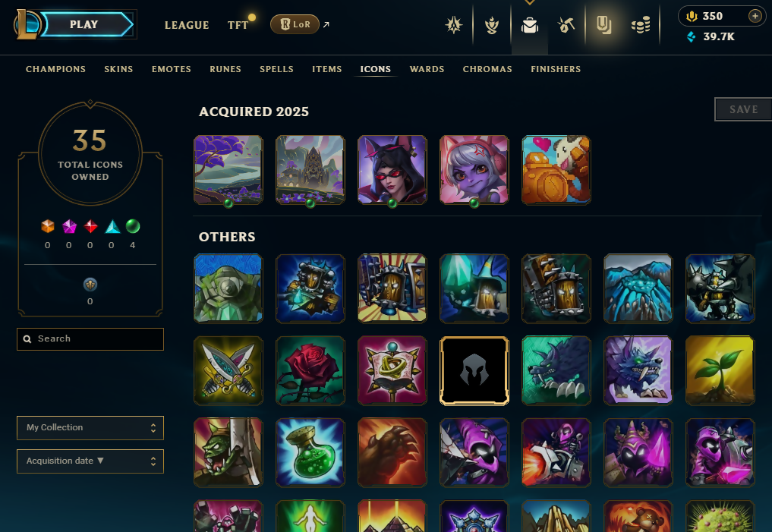Pick the Poro with coin icon in Acquired 2025
The width and height of the screenshot is (772, 532).
[x=556, y=170]
